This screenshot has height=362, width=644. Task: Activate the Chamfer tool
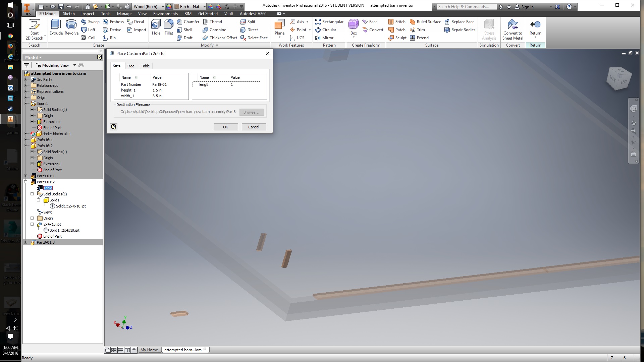[189, 21]
